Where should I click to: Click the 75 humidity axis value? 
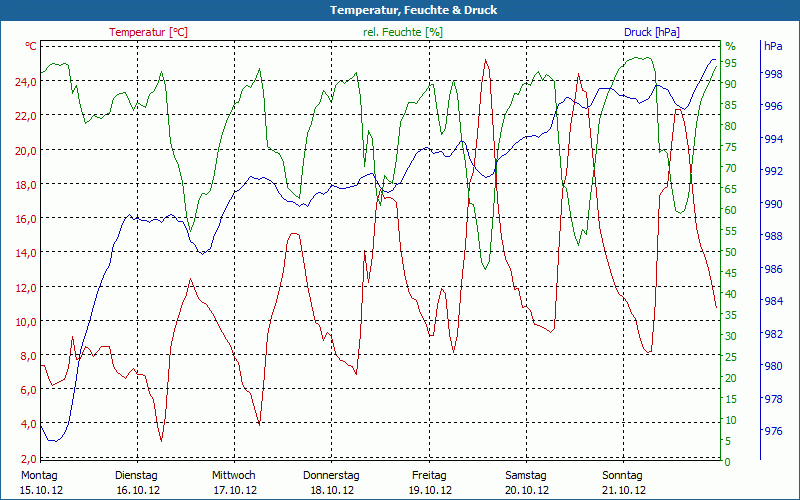(x=731, y=147)
